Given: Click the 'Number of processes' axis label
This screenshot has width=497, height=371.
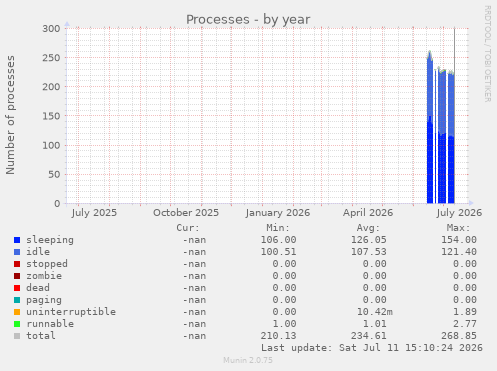Looking at the screenshot, I should click(10, 115).
